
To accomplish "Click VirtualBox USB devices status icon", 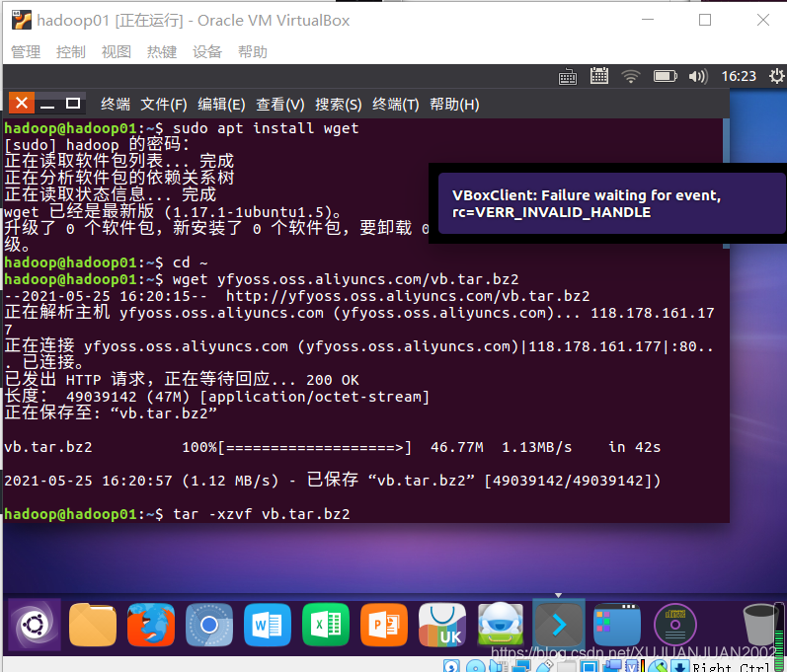I will click(545, 666).
